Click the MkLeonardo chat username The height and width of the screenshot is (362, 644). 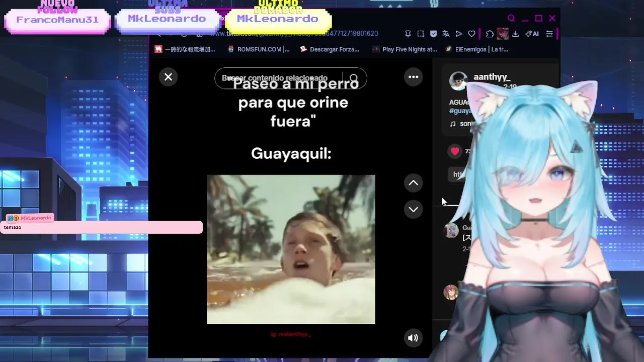pos(36,218)
